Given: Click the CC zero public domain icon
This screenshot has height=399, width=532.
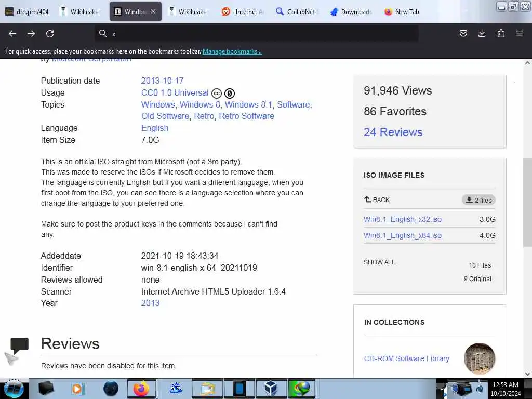Looking at the screenshot, I should click(230, 94).
